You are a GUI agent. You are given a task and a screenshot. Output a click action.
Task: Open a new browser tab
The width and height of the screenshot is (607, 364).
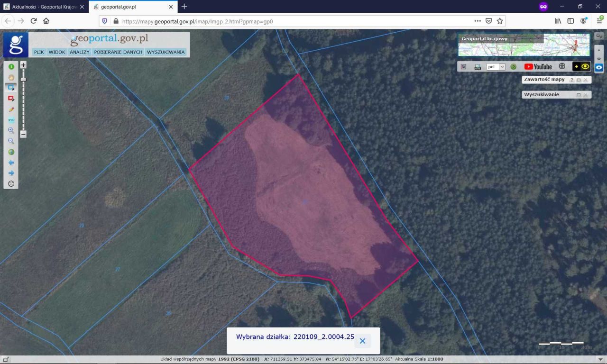[x=184, y=7]
